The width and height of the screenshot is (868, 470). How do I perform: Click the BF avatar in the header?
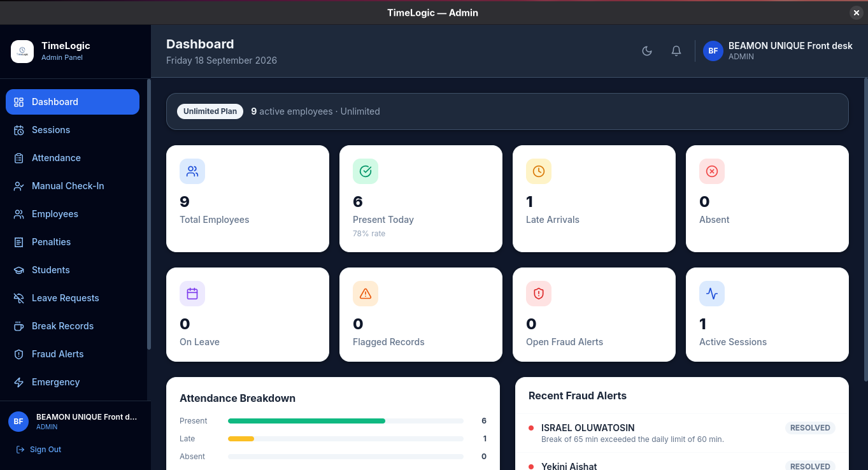pyautogui.click(x=713, y=51)
